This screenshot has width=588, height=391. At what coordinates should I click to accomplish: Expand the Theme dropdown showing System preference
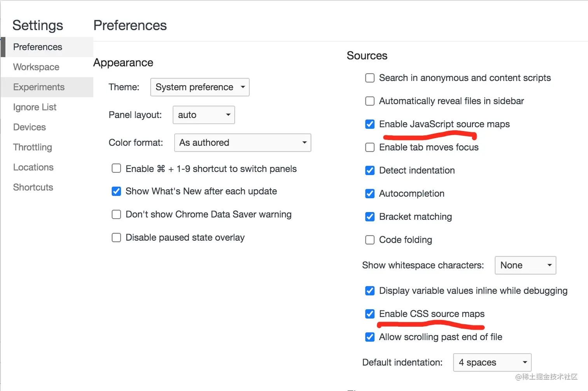coord(200,87)
